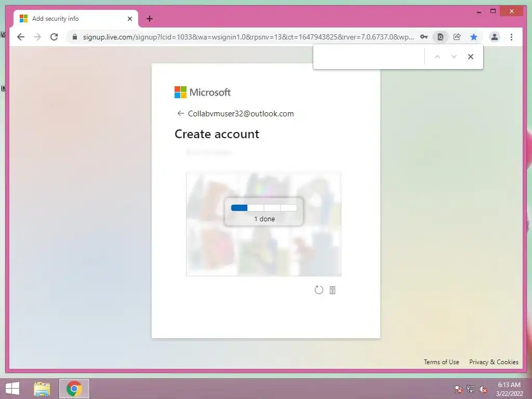Open File Explorer from the taskbar
This screenshot has height=399, width=532.
(42, 389)
